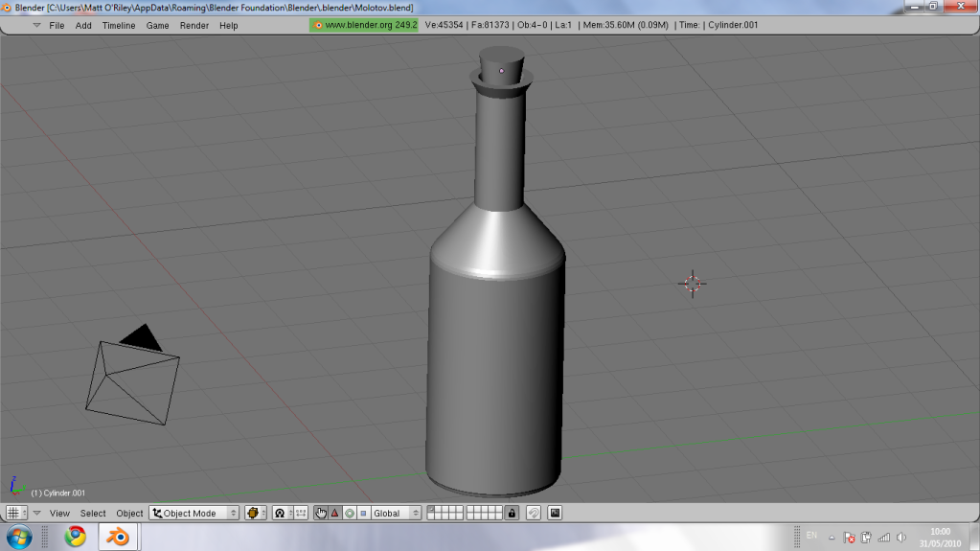Screen dimensions: 980x551
Task: Collapse the 3D view header menus triangle
Action: pos(36,514)
